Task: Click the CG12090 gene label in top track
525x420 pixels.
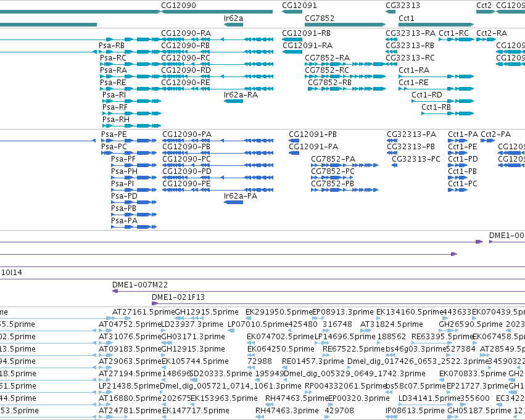Action: coord(178,6)
